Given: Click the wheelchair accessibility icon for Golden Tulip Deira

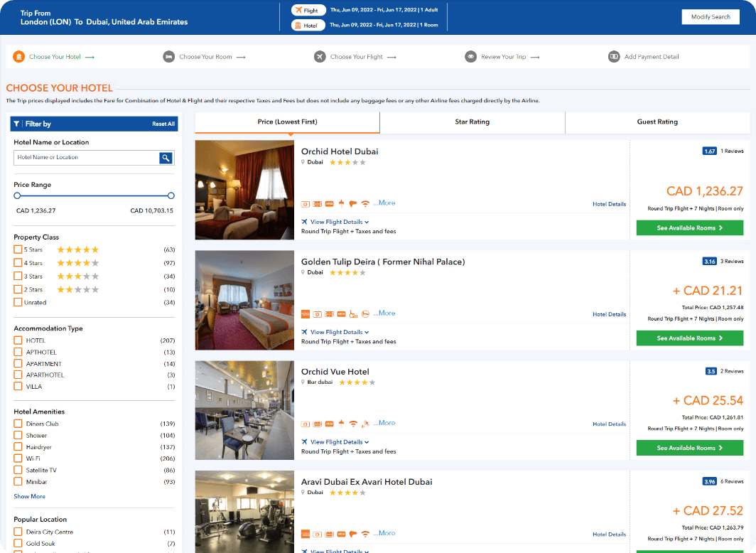Looking at the screenshot, I should (x=353, y=314).
